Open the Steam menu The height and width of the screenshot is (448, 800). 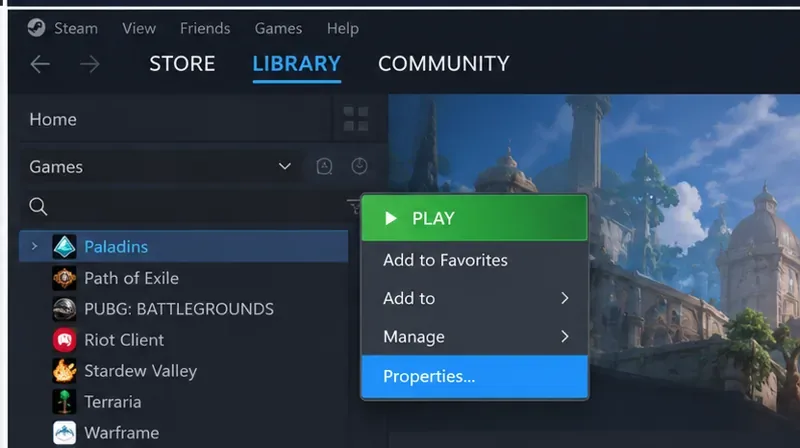click(76, 28)
